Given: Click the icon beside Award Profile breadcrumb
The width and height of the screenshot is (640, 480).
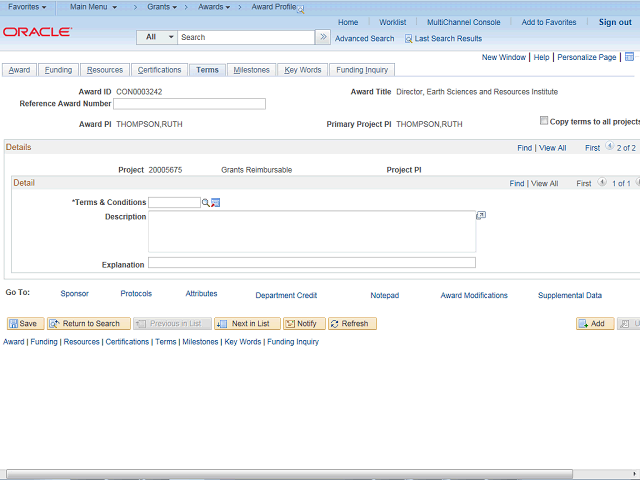Looking at the screenshot, I should (x=300, y=10).
